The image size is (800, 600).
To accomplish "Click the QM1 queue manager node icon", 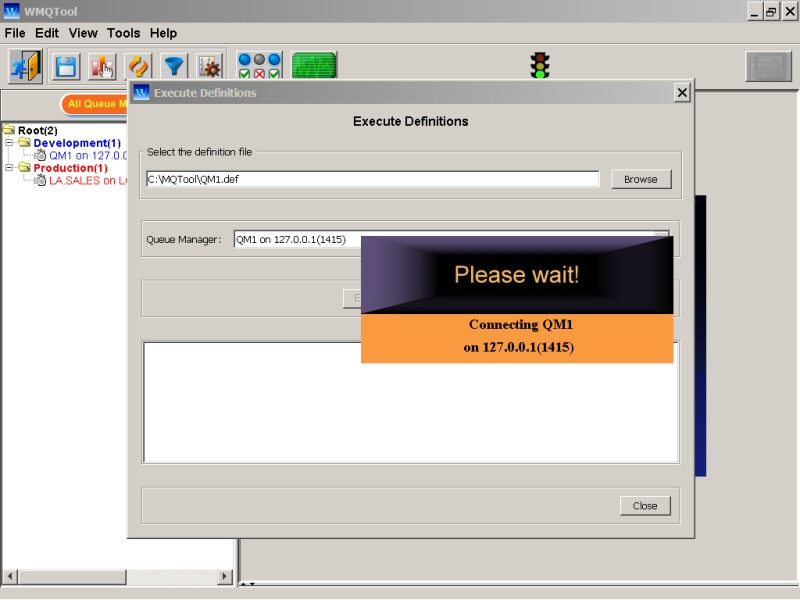I will [40, 155].
